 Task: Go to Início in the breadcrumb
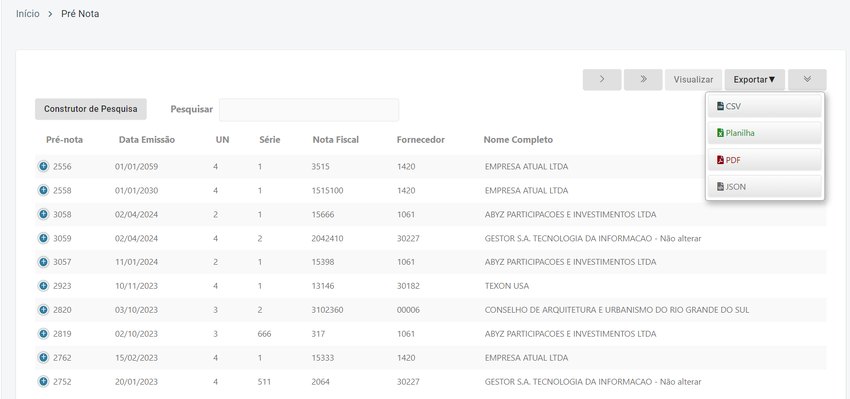(28, 14)
